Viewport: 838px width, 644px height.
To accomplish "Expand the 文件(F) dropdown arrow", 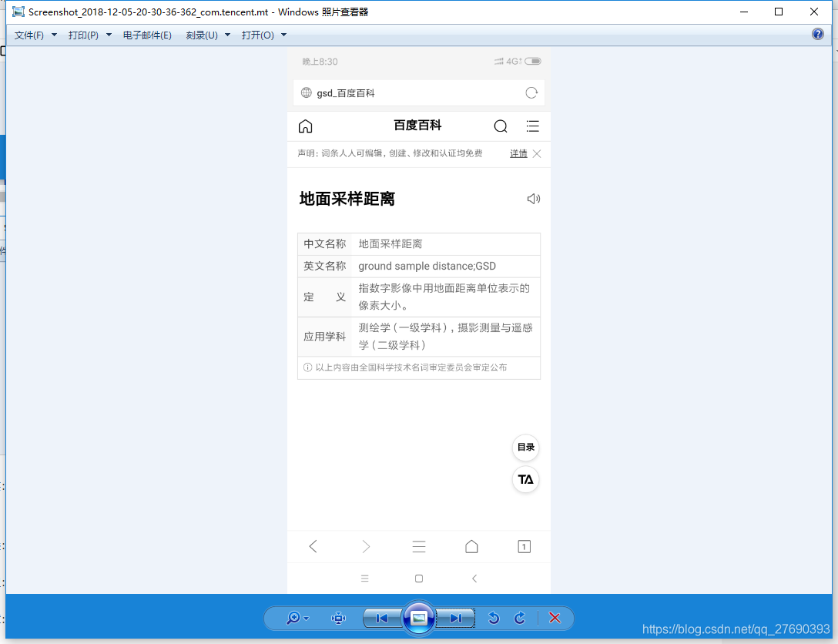I will (x=54, y=35).
